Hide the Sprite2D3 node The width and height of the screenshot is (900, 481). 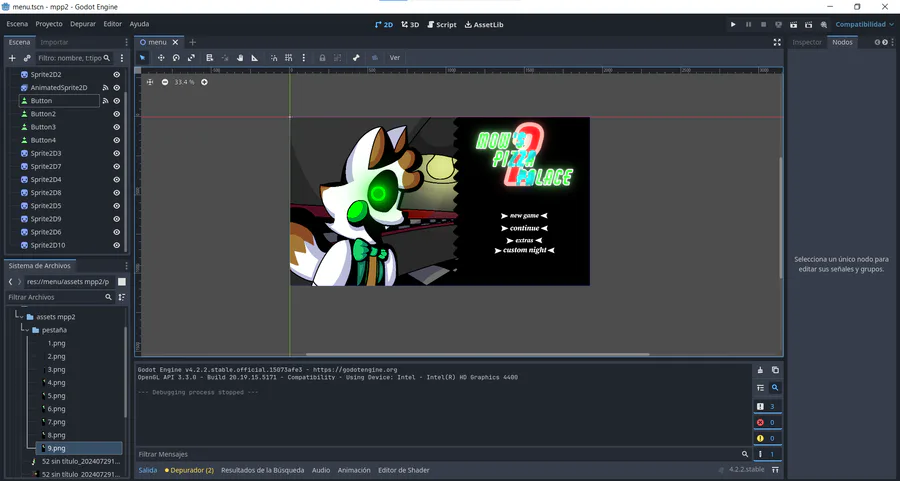117,153
